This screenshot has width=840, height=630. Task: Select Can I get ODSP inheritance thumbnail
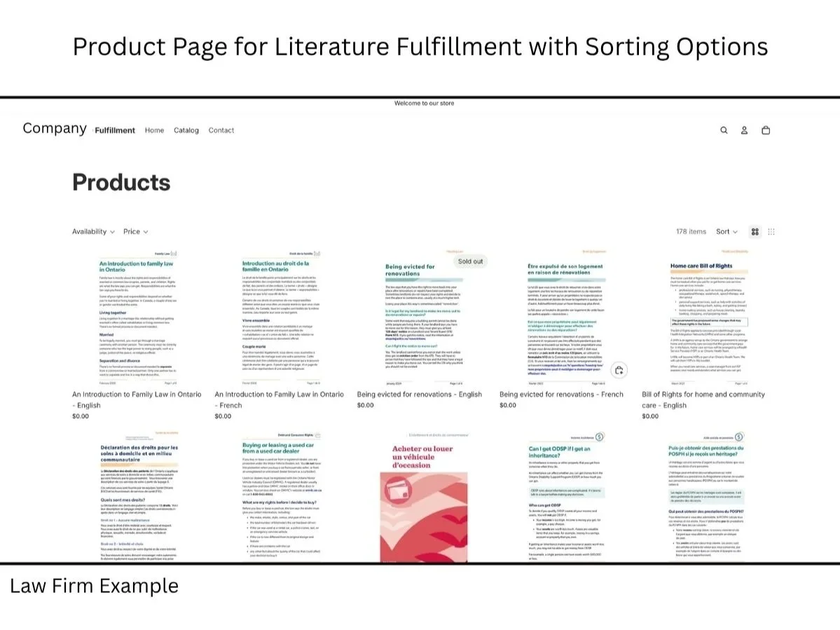[x=565, y=496]
